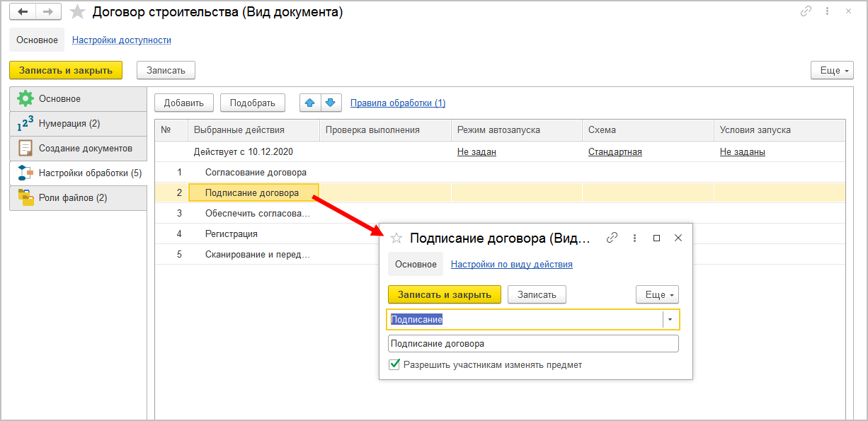Switch to Нумерация (2) tab
Viewport: 868px width, 421px height.
[x=69, y=124]
